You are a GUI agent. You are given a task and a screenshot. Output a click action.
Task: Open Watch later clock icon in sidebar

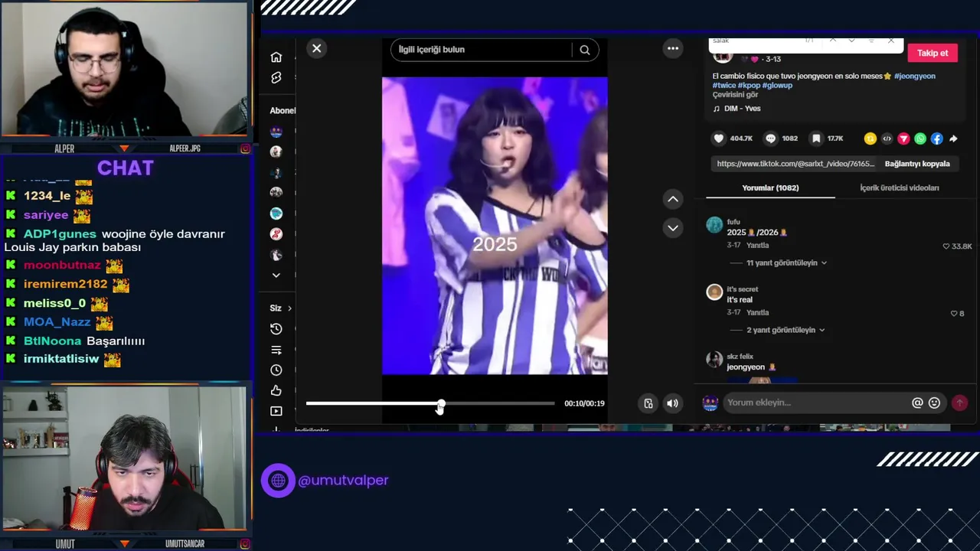click(x=276, y=370)
